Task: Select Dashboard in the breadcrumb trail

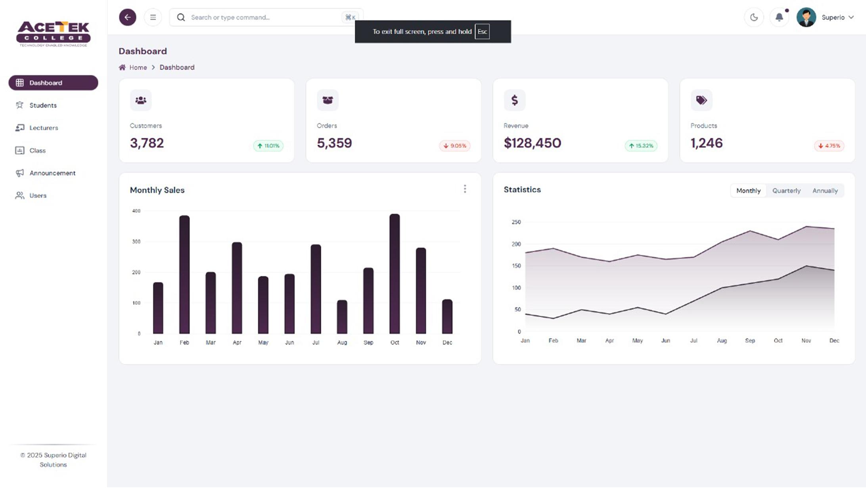Action: click(x=177, y=67)
